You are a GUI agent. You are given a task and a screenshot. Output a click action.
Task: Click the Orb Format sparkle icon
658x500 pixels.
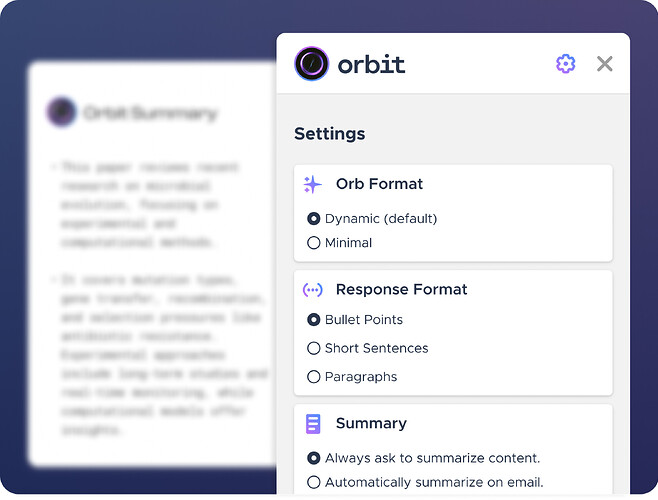coord(312,185)
